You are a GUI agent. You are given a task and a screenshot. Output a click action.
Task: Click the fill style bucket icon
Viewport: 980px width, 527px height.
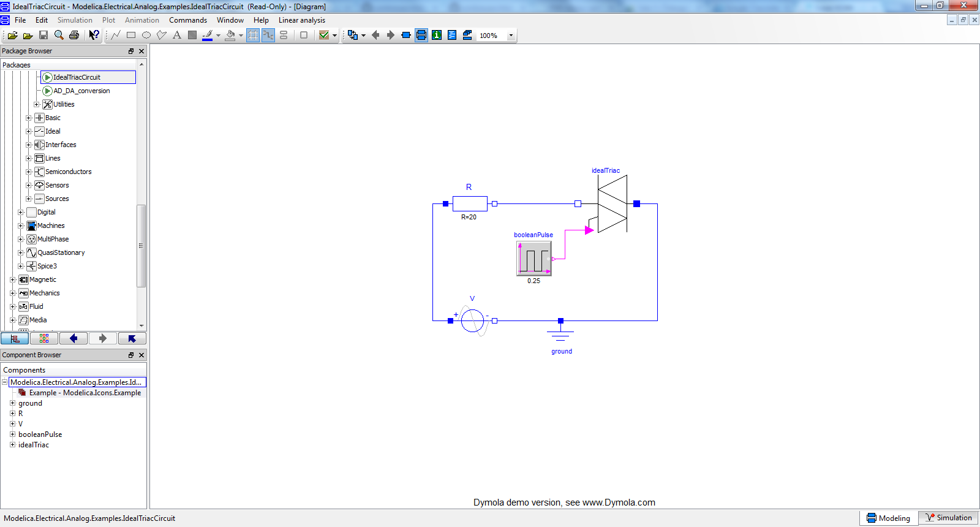tap(230, 35)
